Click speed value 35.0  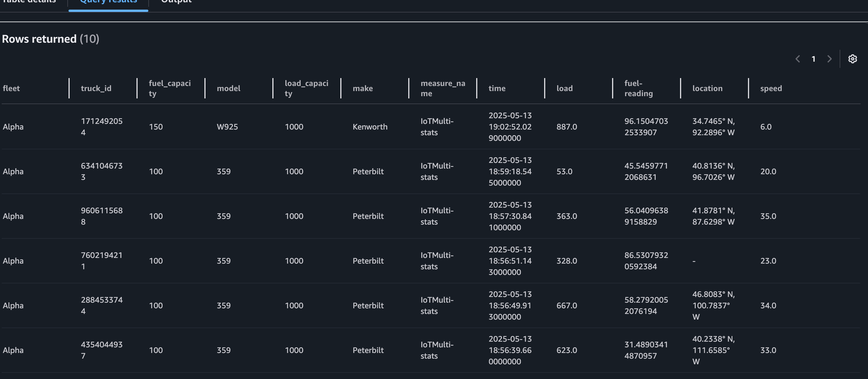[768, 216]
